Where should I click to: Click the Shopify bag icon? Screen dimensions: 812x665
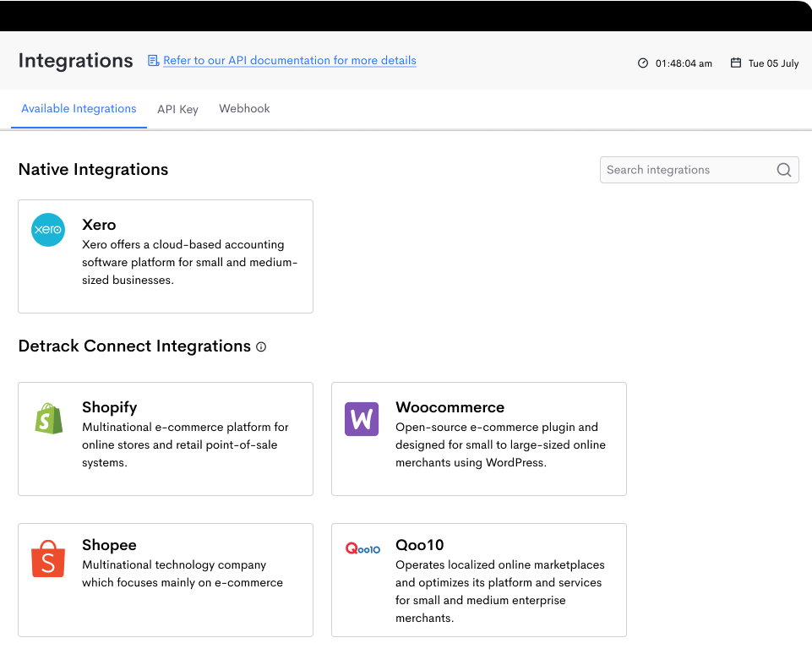49,418
